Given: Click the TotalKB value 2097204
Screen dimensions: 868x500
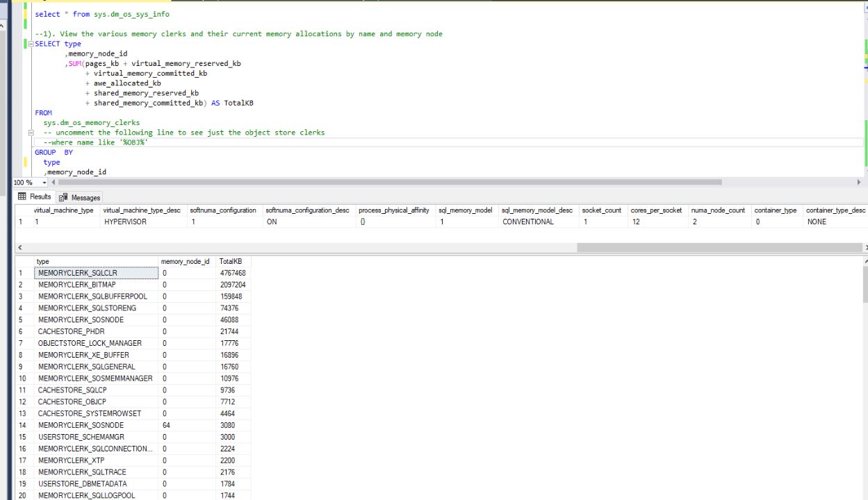Looking at the screenshot, I should [x=233, y=285].
